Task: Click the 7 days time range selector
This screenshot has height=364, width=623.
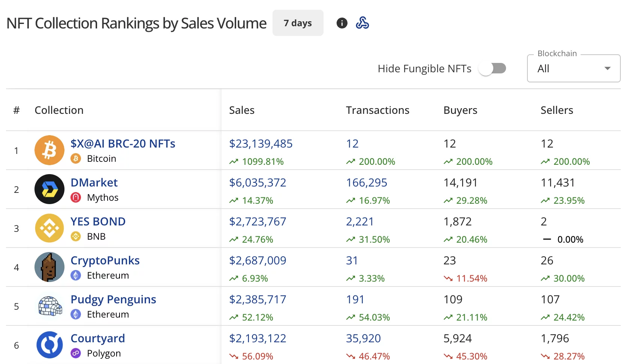Action: pos(298,23)
